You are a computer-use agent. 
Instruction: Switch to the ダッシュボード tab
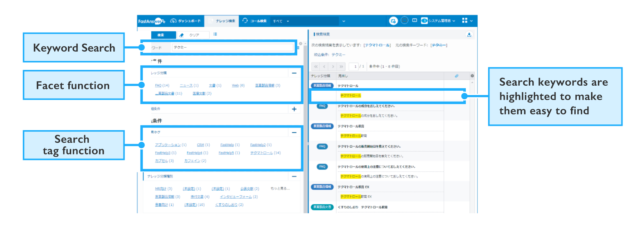tap(185, 21)
